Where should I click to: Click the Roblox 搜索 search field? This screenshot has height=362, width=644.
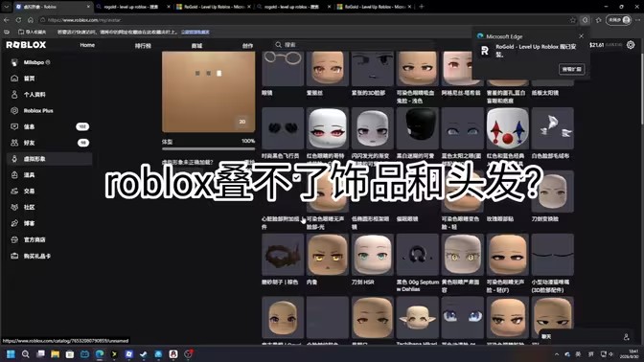[x=354, y=45]
